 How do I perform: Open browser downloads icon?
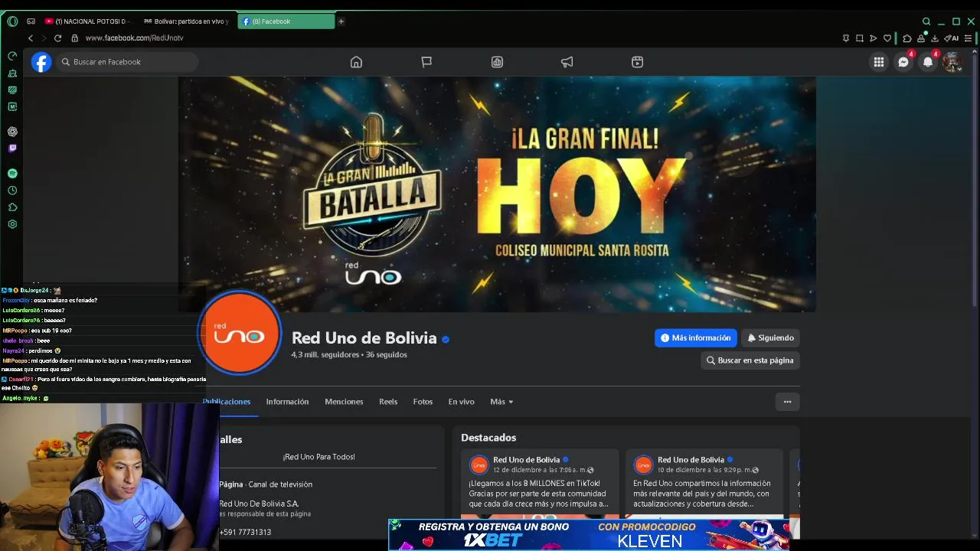[935, 38]
